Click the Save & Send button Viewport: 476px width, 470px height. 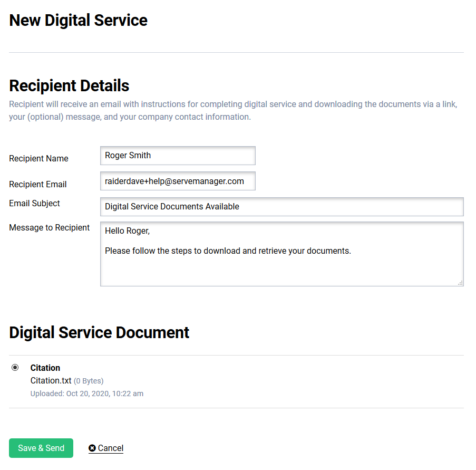(41, 448)
